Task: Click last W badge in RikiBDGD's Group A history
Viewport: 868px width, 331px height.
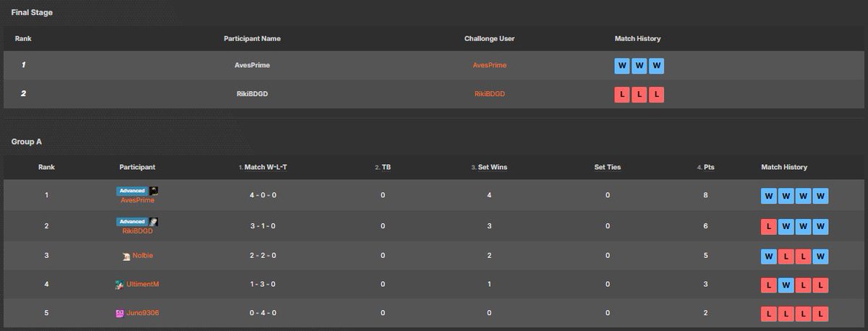Action: [820, 227]
